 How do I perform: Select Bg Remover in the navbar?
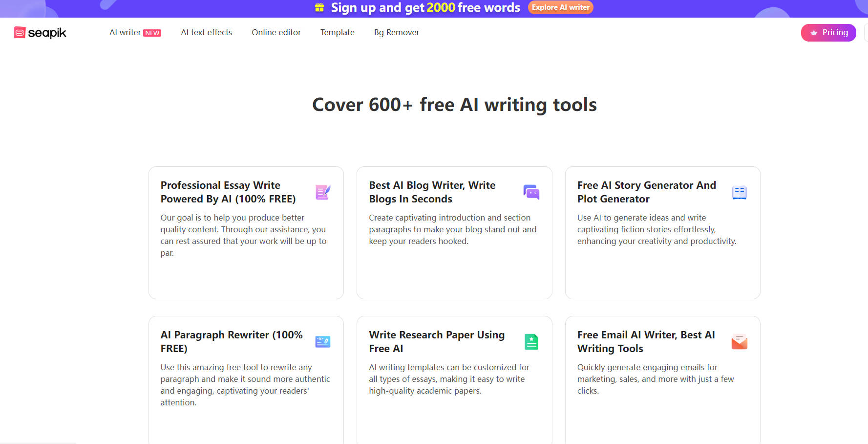coord(396,32)
